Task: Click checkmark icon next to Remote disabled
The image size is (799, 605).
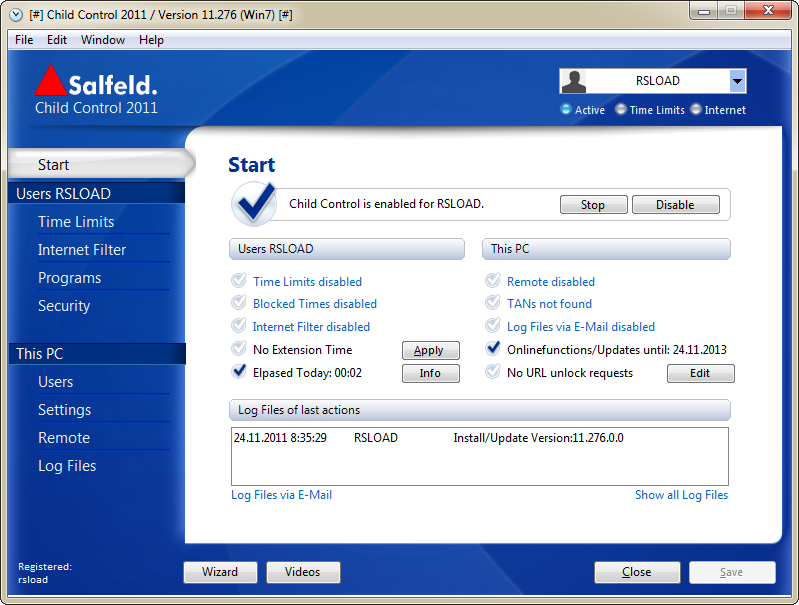Action: point(493,280)
